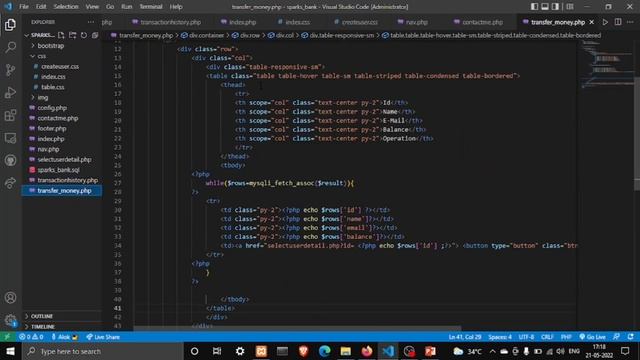Click feedback icon in status bar
Image resolution: width=640 pixels, height=360 pixels.
click(616, 337)
